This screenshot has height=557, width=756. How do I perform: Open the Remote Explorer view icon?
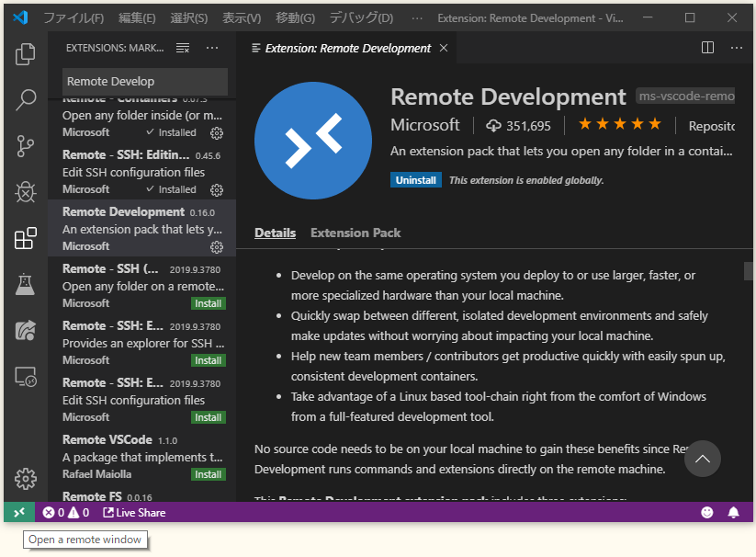tap(25, 377)
